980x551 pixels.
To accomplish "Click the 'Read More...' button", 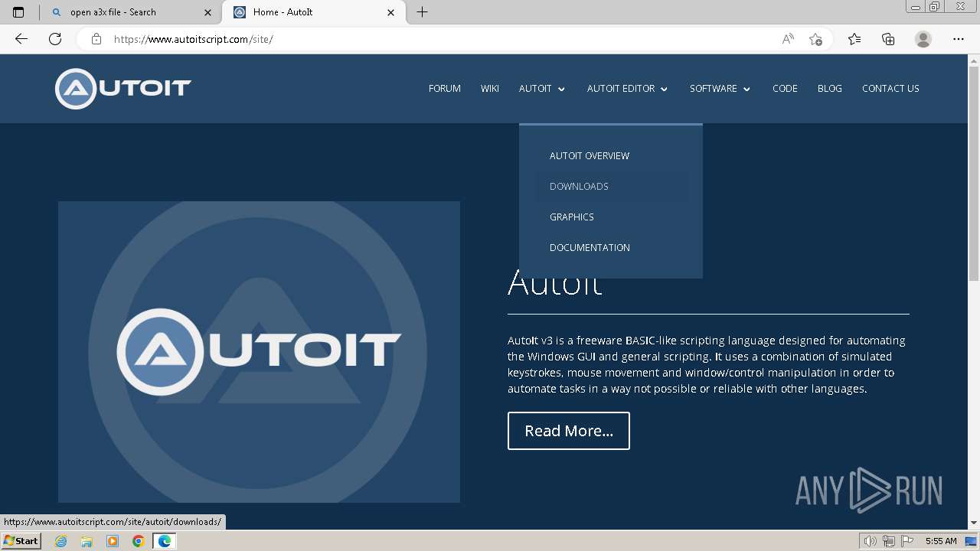I will coord(569,431).
